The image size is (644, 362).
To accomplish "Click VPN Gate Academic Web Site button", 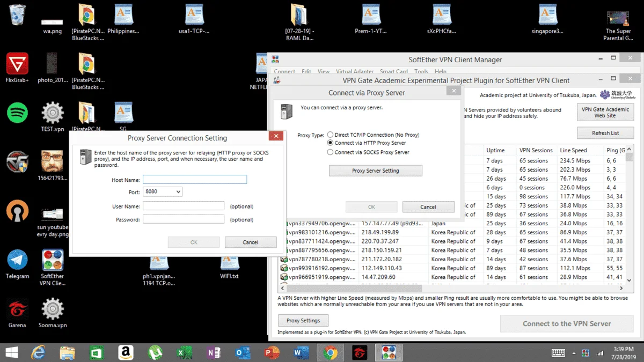I will click(605, 112).
